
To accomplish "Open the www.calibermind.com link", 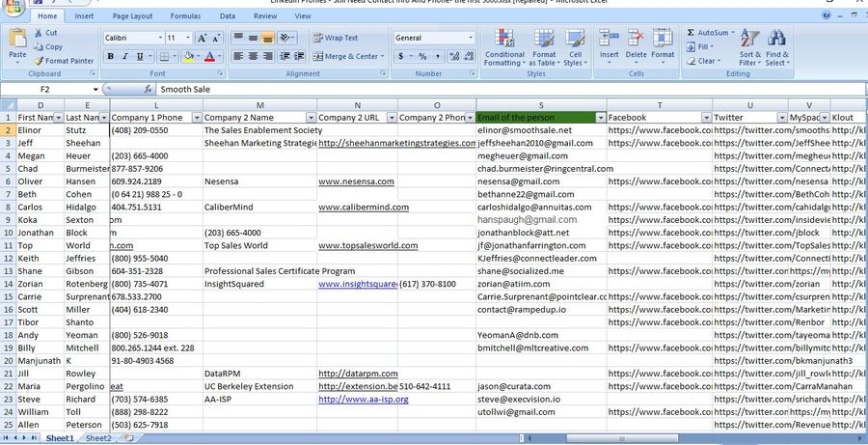I will pyautogui.click(x=364, y=207).
